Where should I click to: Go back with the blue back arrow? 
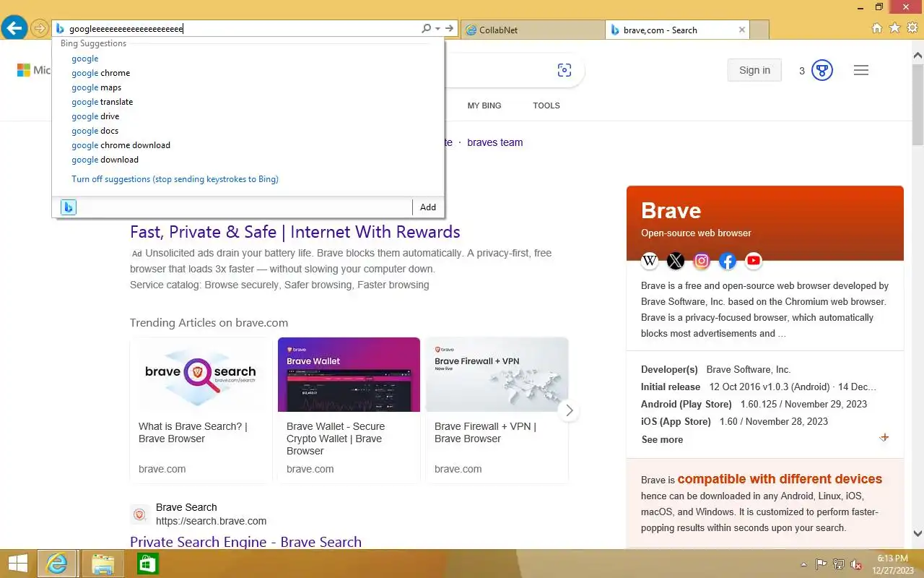pyautogui.click(x=14, y=29)
